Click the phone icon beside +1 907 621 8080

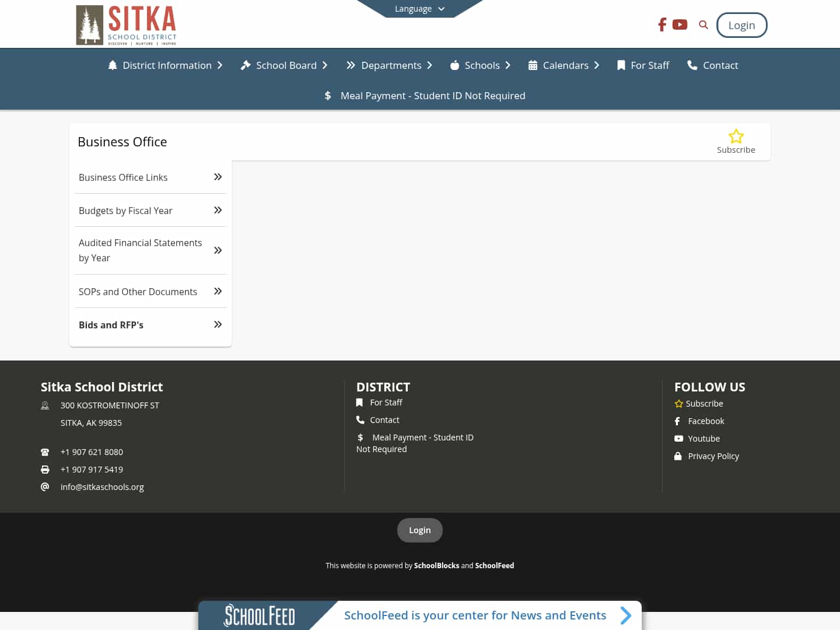tap(45, 452)
